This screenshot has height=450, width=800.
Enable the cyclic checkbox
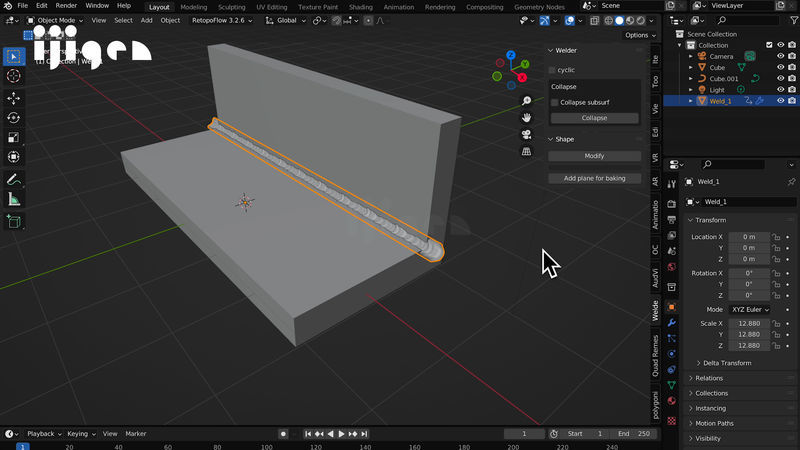(552, 70)
